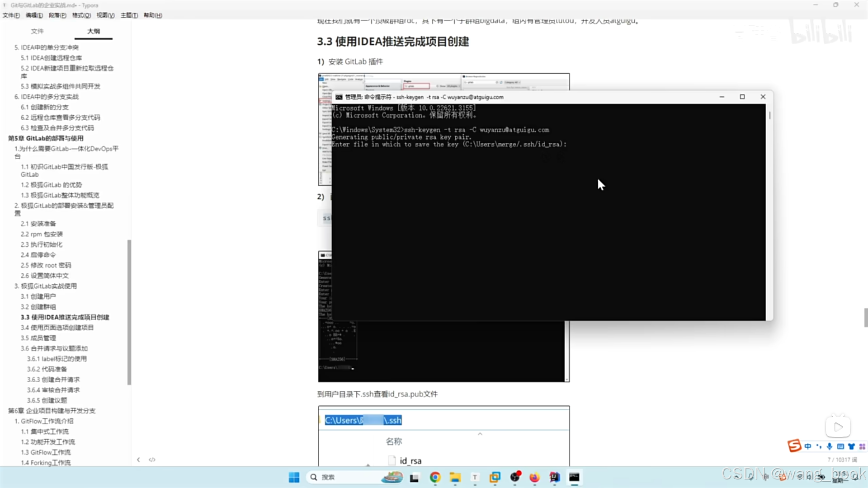Click the Sogou voice input microphone icon
This screenshot has width=868, height=488.
click(x=830, y=446)
